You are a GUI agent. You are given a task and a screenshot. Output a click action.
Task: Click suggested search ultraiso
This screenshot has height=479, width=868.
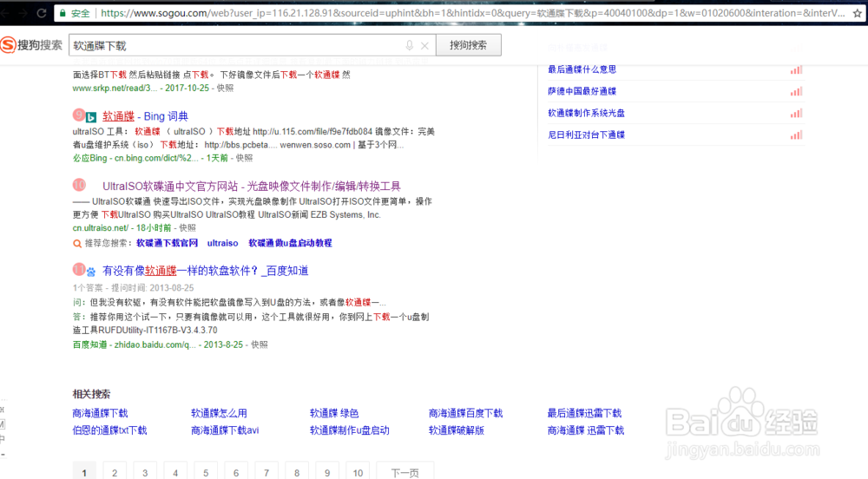pos(222,243)
